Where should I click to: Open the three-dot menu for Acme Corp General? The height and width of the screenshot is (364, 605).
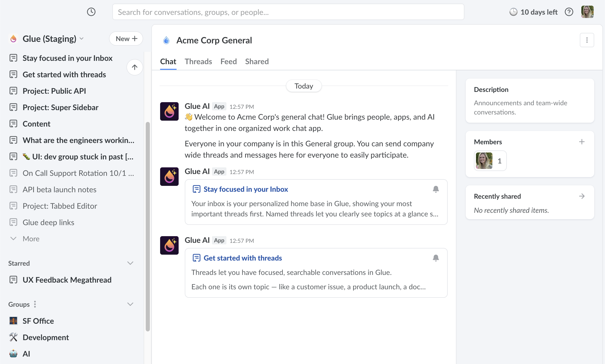point(587,40)
